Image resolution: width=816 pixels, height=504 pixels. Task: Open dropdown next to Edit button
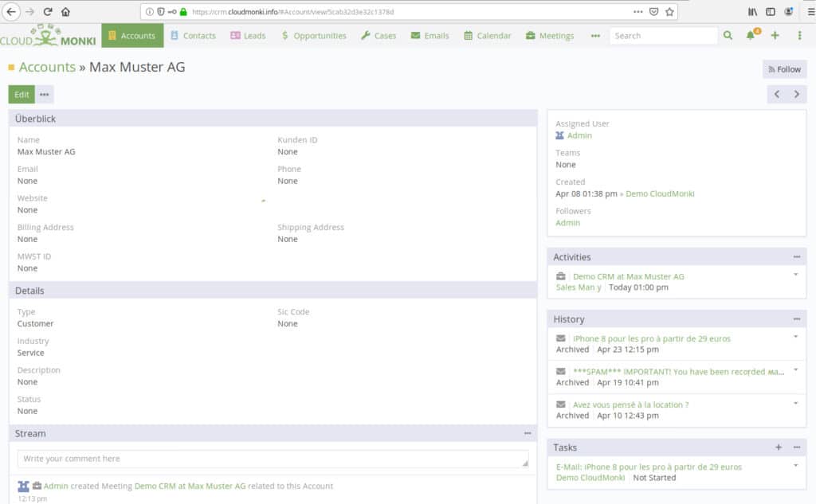pos(45,94)
